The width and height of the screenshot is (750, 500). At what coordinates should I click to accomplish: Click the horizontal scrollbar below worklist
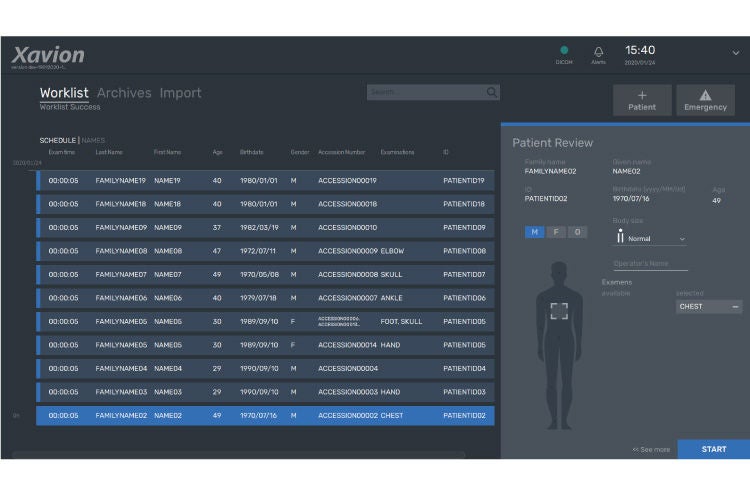(238, 455)
